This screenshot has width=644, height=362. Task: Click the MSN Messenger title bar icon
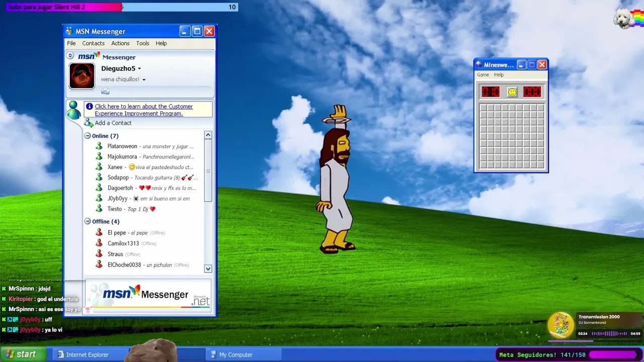click(x=69, y=31)
